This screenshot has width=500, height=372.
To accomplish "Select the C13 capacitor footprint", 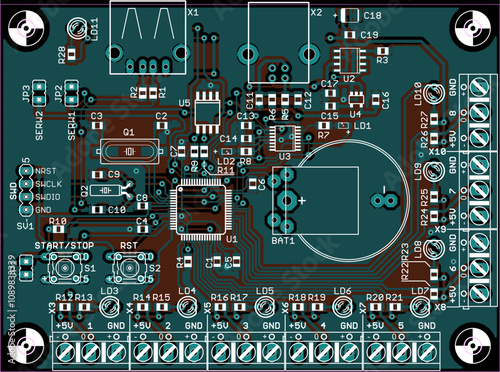I will coord(246,126).
